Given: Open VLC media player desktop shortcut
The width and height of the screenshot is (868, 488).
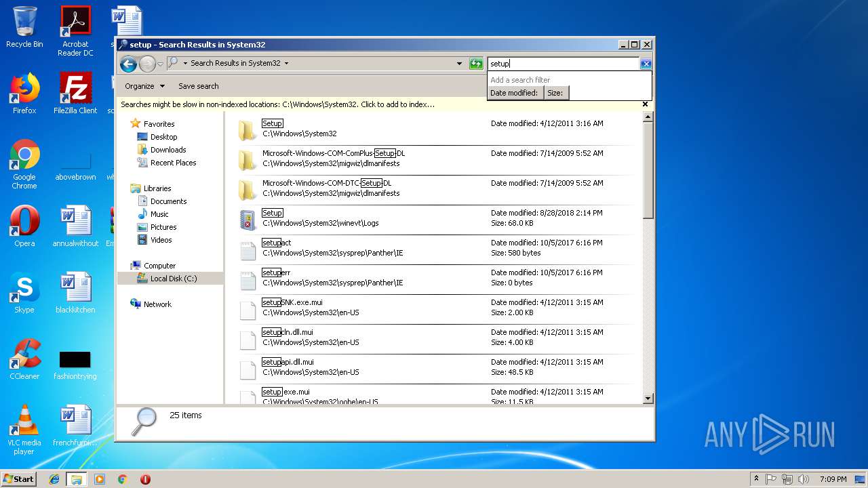Looking at the screenshot, I should coord(24,430).
